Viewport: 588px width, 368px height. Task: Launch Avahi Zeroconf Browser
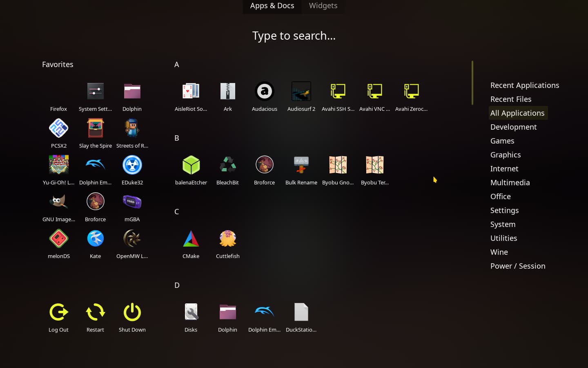[x=411, y=97]
